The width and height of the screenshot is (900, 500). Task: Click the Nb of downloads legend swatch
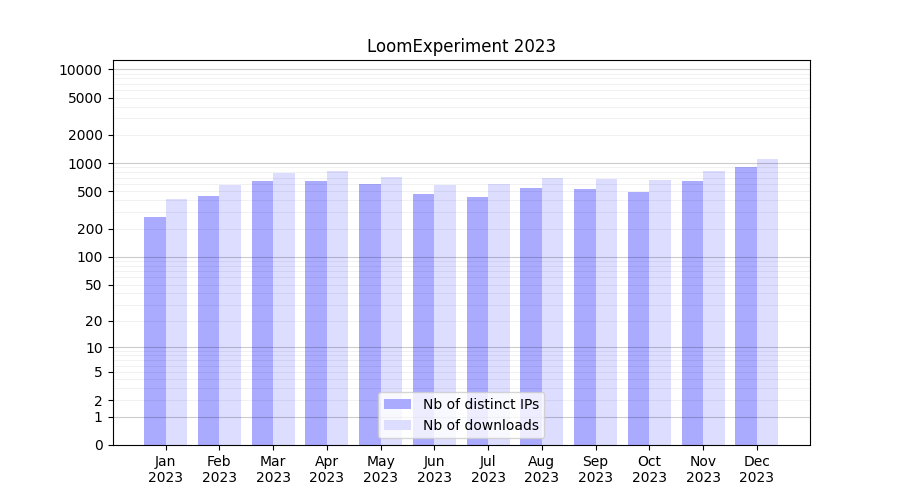[x=398, y=425]
